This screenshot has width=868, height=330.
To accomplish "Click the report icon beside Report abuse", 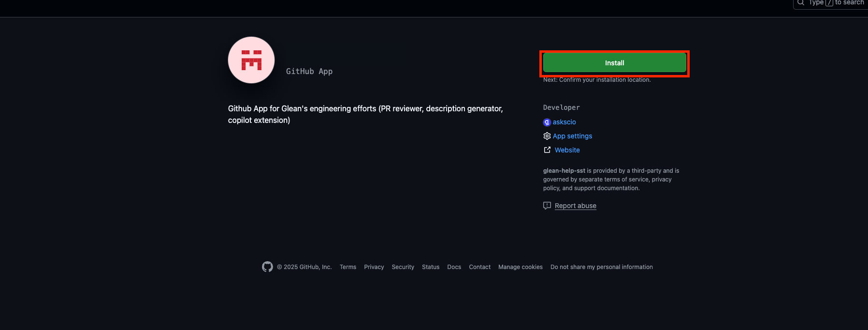I will tap(547, 206).
